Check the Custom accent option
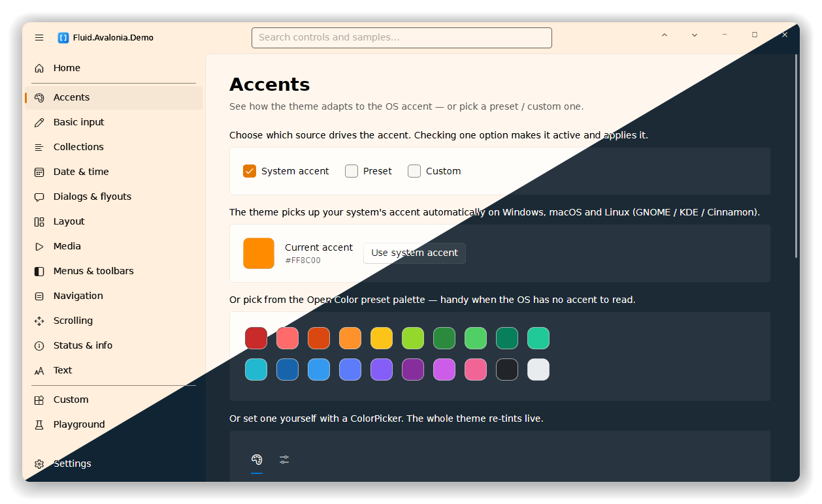The image size is (822, 504). click(414, 171)
